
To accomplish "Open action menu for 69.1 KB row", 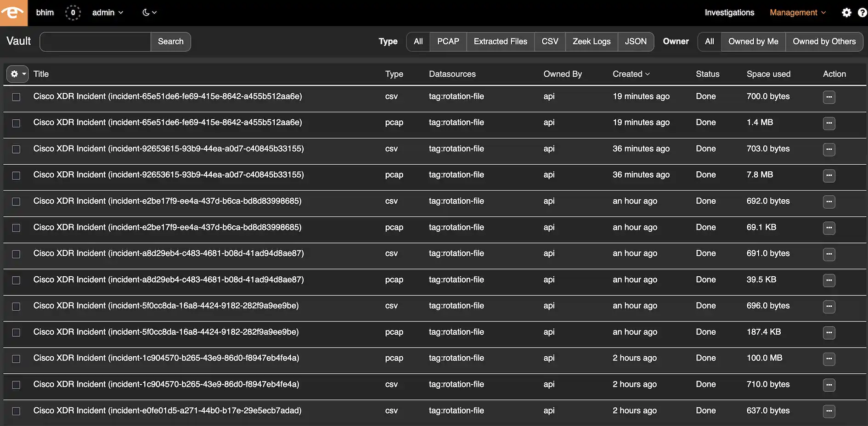I will tap(829, 228).
